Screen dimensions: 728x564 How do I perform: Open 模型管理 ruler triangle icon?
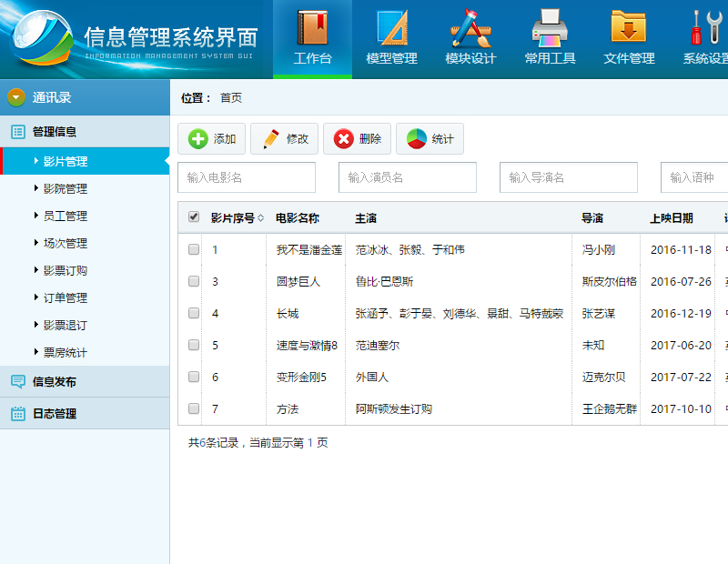[x=392, y=27]
